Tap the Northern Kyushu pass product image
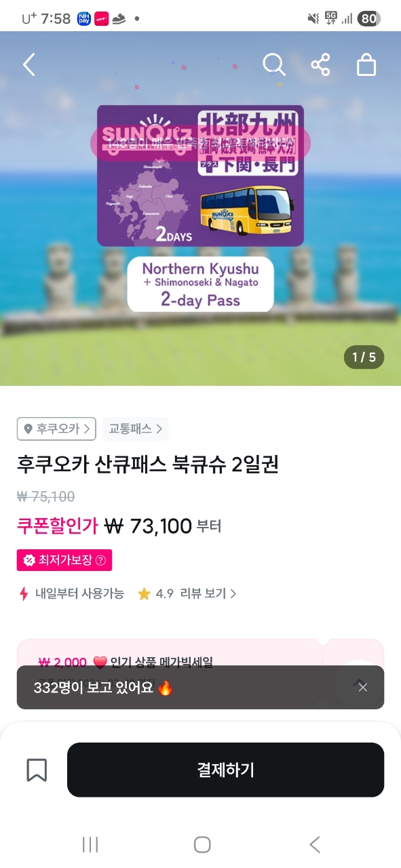Viewport: 401px width, 868px height. point(201,208)
